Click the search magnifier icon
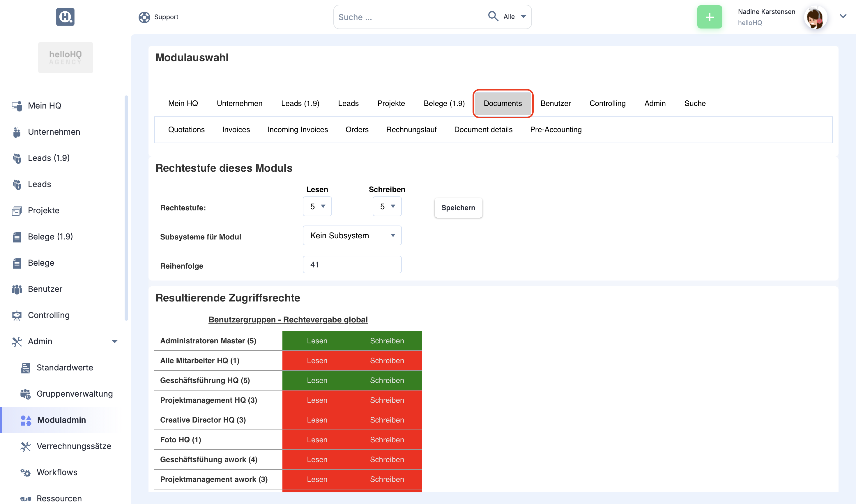856x504 pixels. point(493,16)
